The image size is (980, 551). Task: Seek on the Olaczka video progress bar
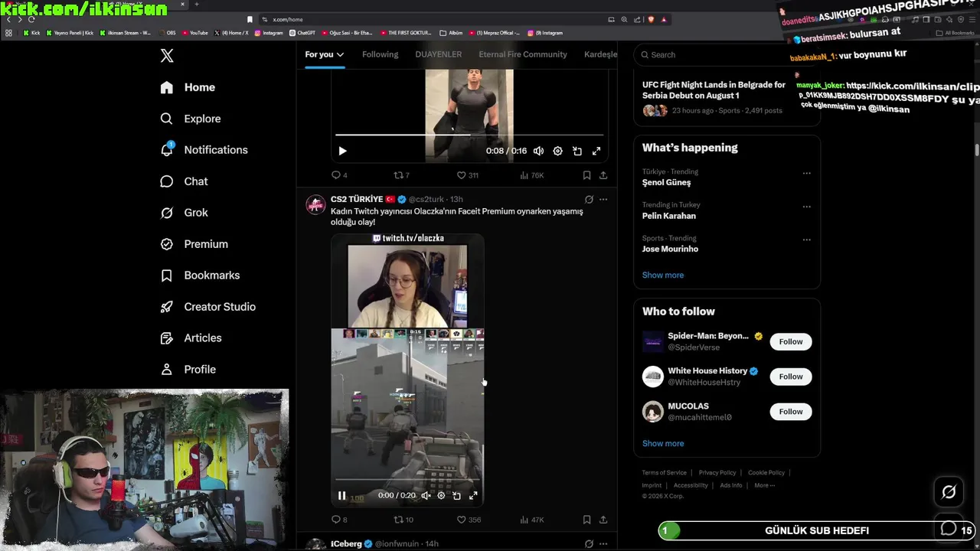click(407, 481)
